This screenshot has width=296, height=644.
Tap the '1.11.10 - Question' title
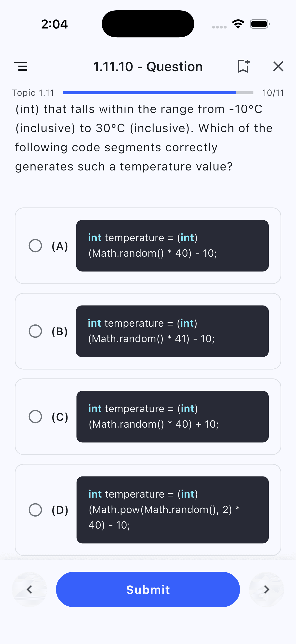[148, 67]
